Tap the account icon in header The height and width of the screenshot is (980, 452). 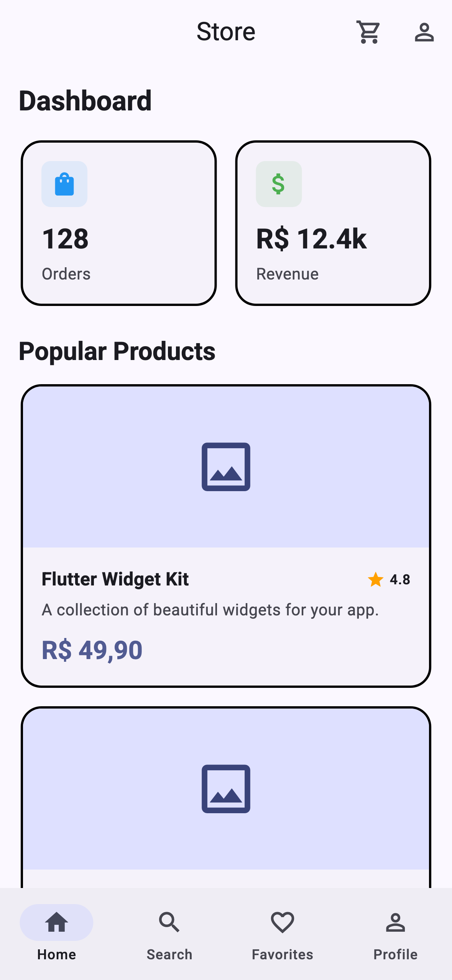tap(424, 32)
